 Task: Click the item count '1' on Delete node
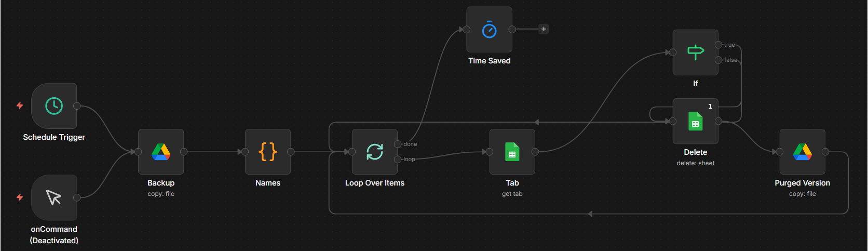[x=710, y=107]
